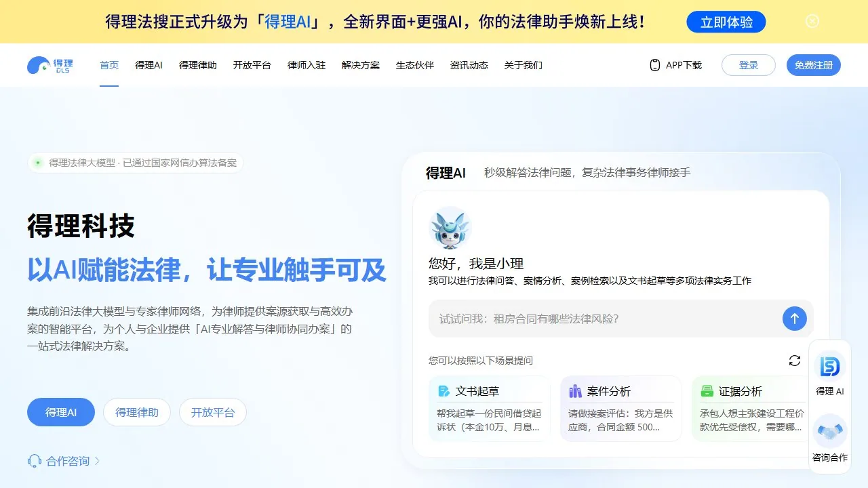The width and height of the screenshot is (868, 488).
Task: Open the 合作咨询 link
Action: [x=68, y=461]
